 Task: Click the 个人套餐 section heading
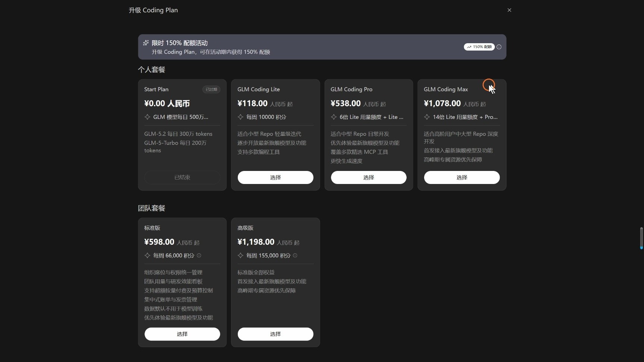[152, 70]
